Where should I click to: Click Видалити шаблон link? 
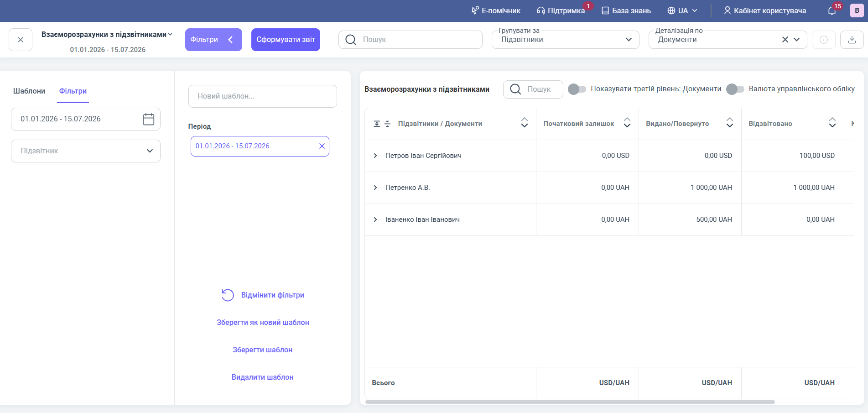click(263, 377)
